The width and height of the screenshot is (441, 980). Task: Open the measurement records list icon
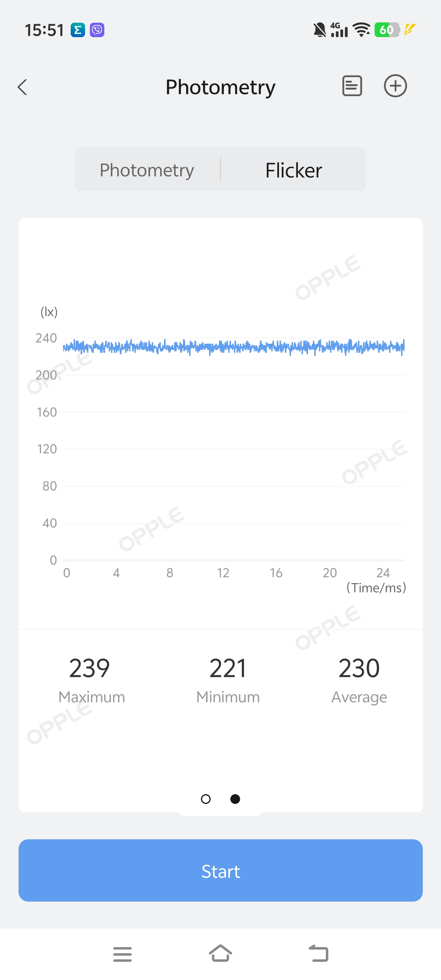tap(352, 86)
